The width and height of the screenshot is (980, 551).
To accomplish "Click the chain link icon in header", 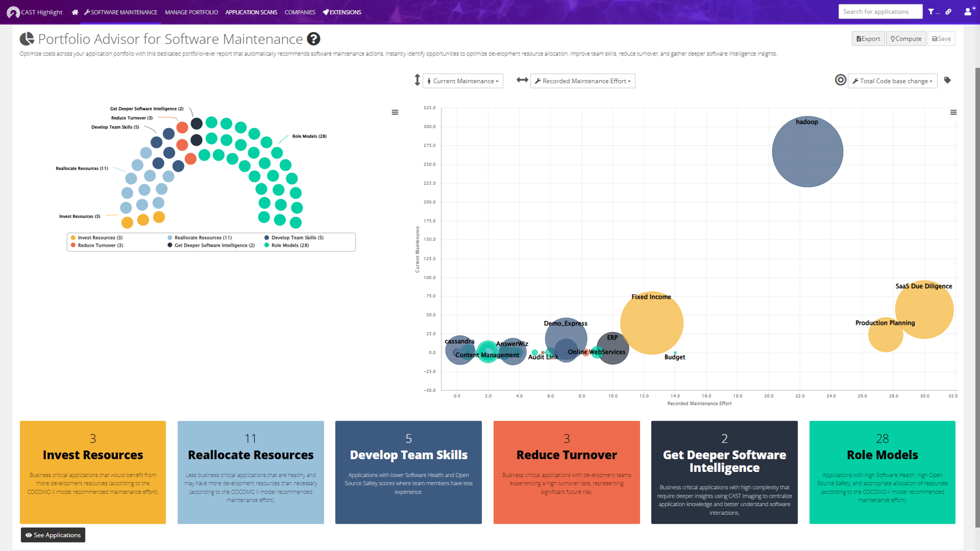I will pos(949,12).
